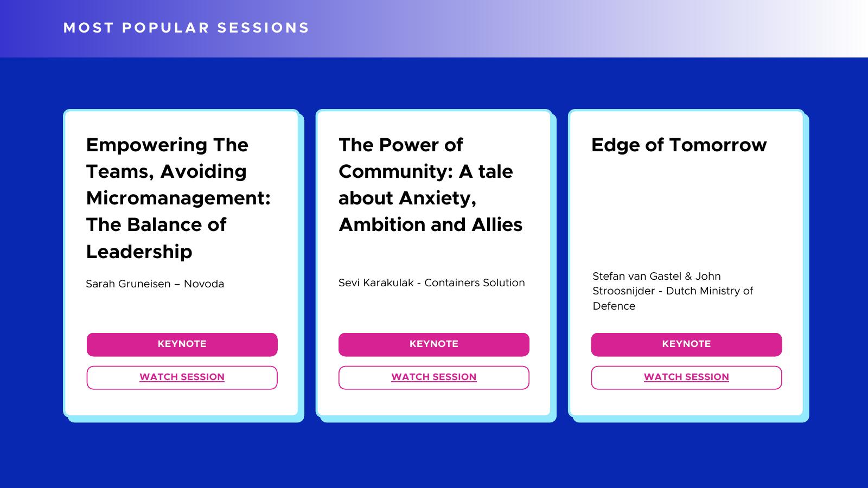The height and width of the screenshot is (488, 868).
Task: Click empty blue area above the session cards
Action: coord(434,83)
